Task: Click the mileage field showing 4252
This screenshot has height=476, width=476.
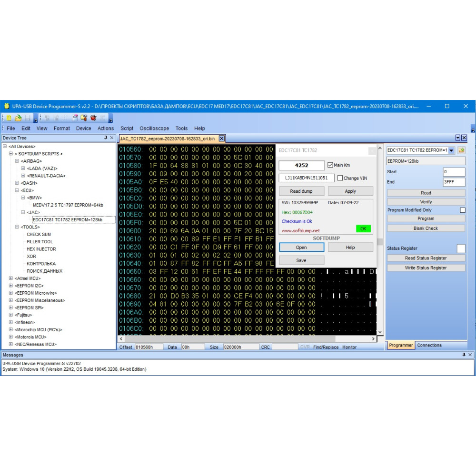Action: click(x=301, y=165)
